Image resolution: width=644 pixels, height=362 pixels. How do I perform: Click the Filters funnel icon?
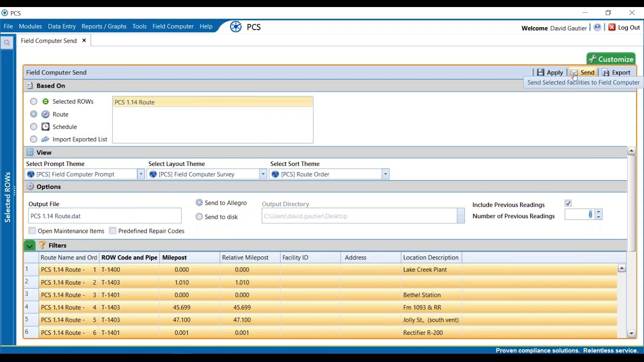(42, 245)
